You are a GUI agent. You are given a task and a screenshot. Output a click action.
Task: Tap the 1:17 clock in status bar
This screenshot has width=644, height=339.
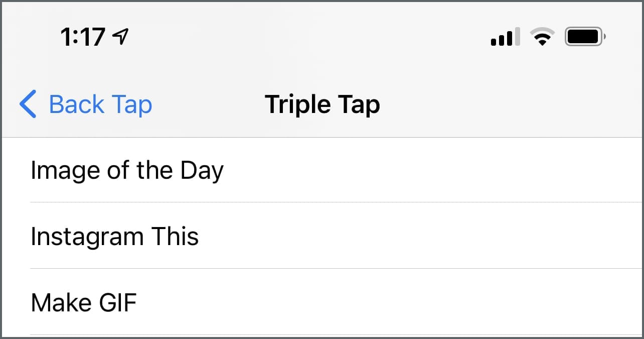point(83,37)
